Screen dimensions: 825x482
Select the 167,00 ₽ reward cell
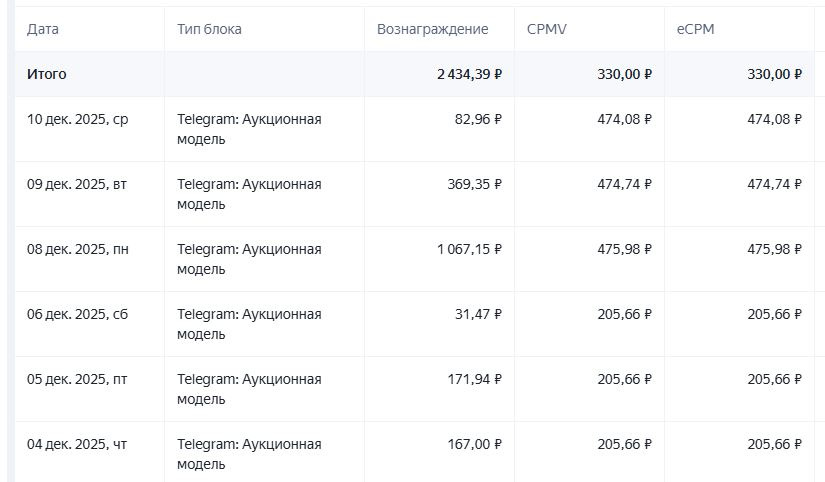474,445
